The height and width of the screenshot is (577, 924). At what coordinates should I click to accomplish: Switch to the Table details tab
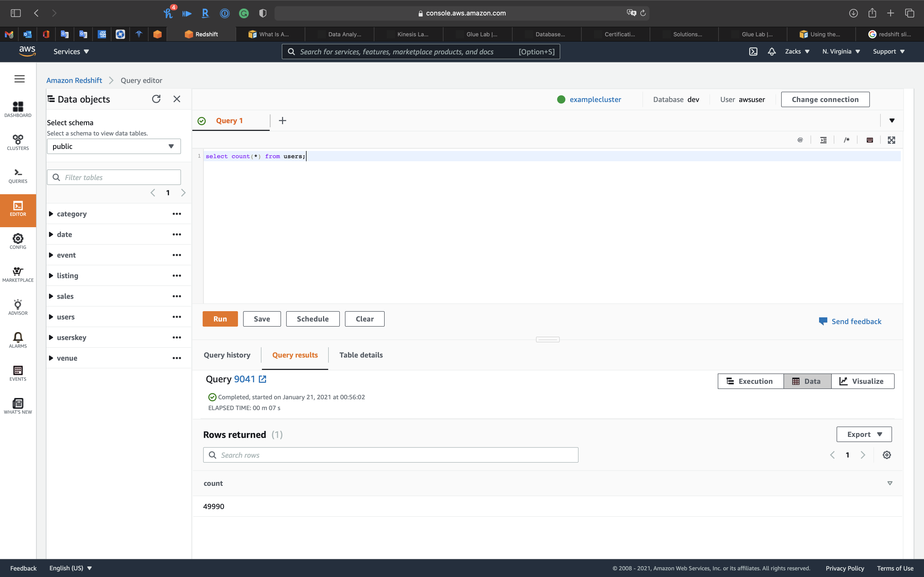[x=361, y=355]
